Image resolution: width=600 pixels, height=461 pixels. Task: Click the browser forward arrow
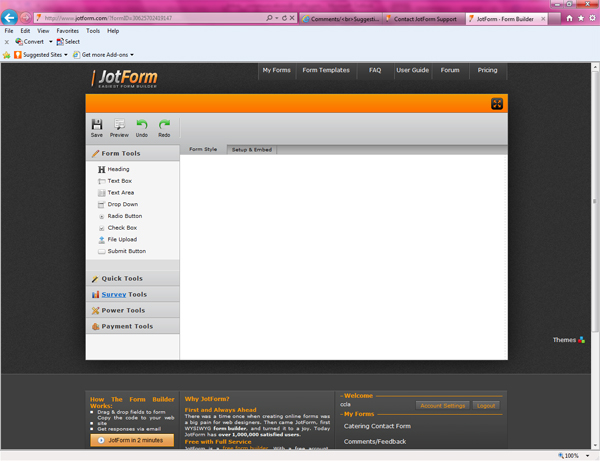[x=25, y=18]
